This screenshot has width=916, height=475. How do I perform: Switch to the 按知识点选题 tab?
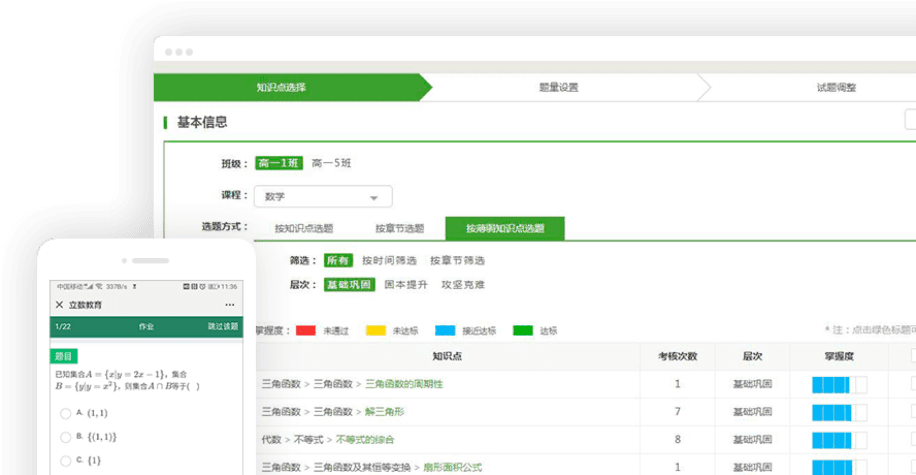pos(304,228)
